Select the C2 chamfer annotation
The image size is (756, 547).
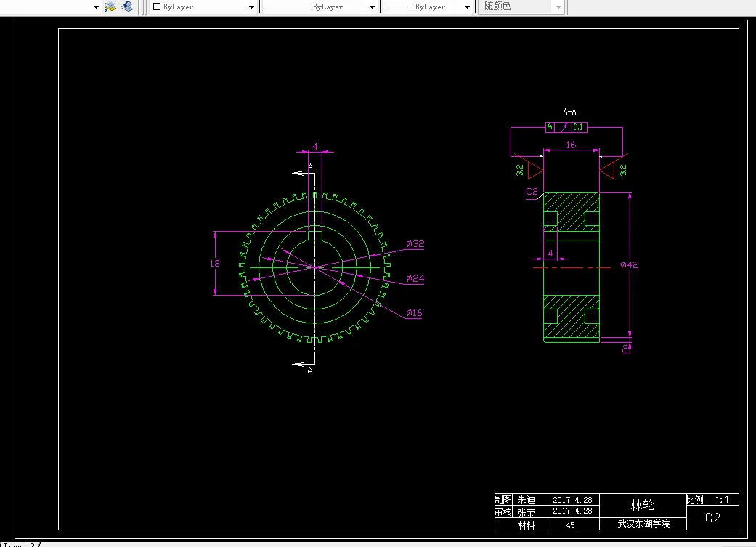pyautogui.click(x=532, y=192)
